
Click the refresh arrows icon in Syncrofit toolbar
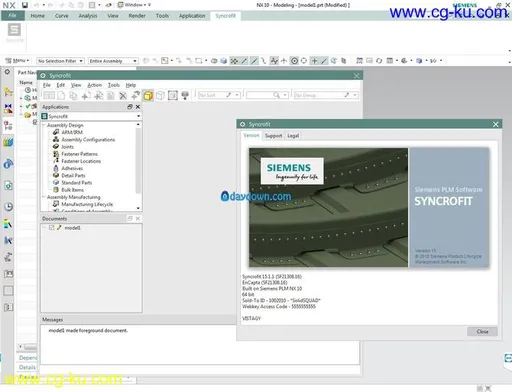pyautogui.click(x=135, y=96)
